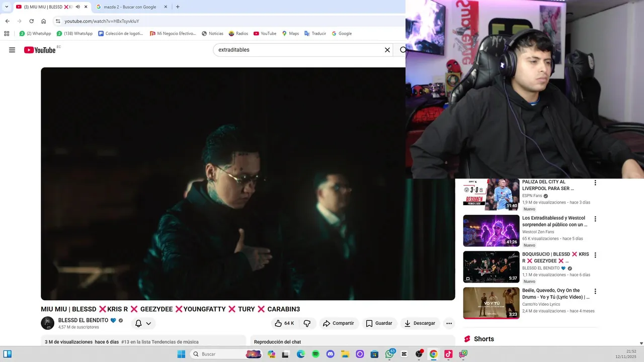Open the Los Extraditablessd y Westcol thumbnail
The height and width of the screenshot is (362, 644).
491,231
